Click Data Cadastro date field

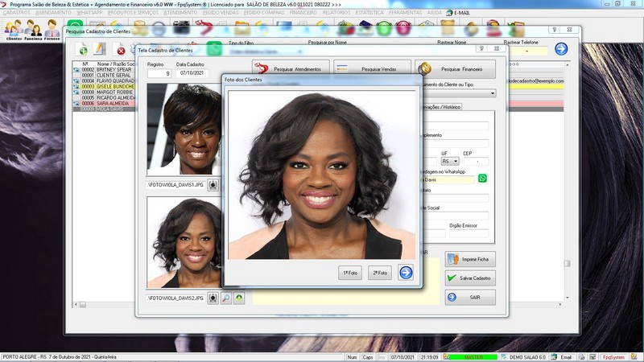click(x=192, y=73)
